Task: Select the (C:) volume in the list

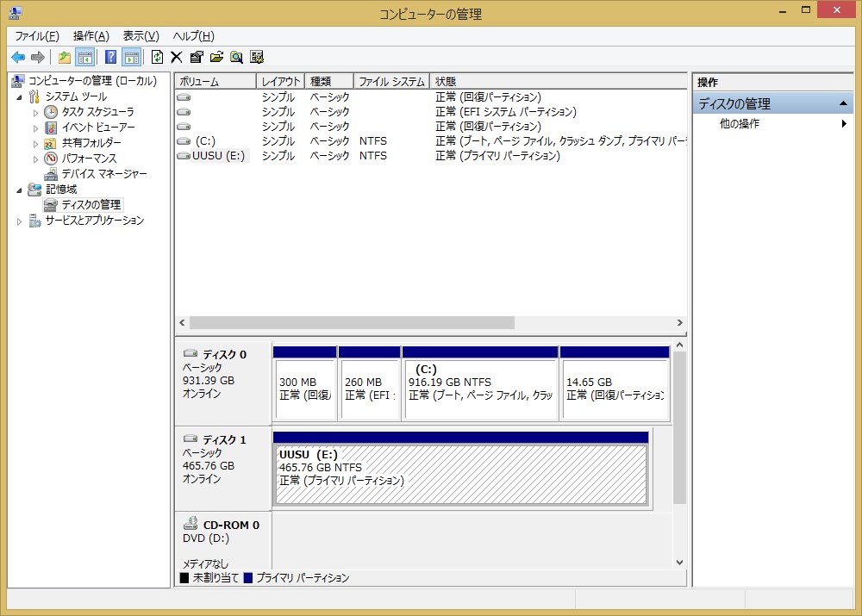Action: tap(205, 141)
